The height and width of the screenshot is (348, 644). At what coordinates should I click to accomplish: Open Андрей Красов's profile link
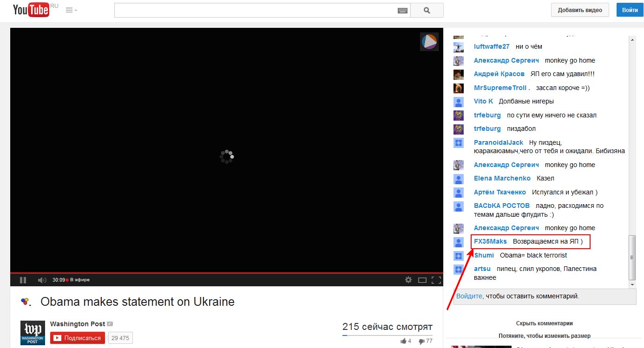499,74
